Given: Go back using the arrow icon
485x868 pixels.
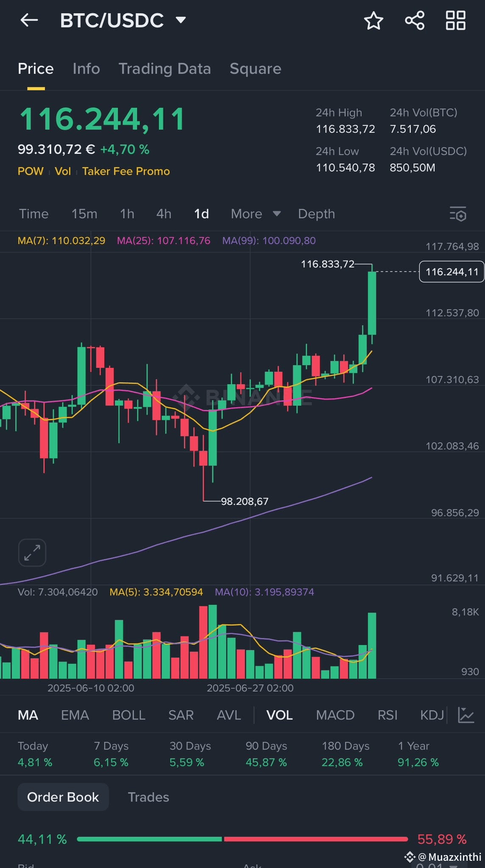Looking at the screenshot, I should click(29, 20).
